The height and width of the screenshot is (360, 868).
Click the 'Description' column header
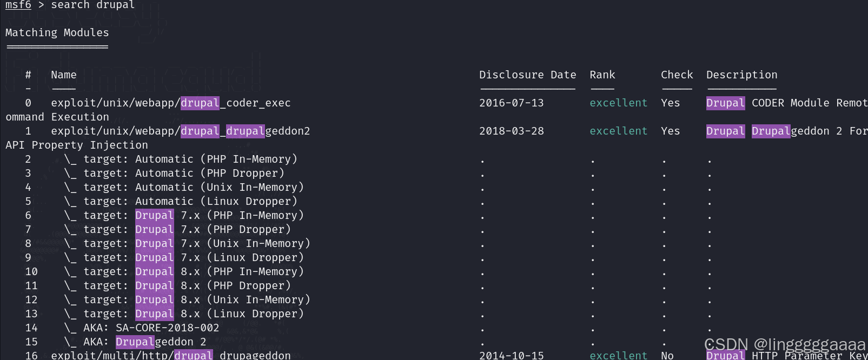coord(742,75)
